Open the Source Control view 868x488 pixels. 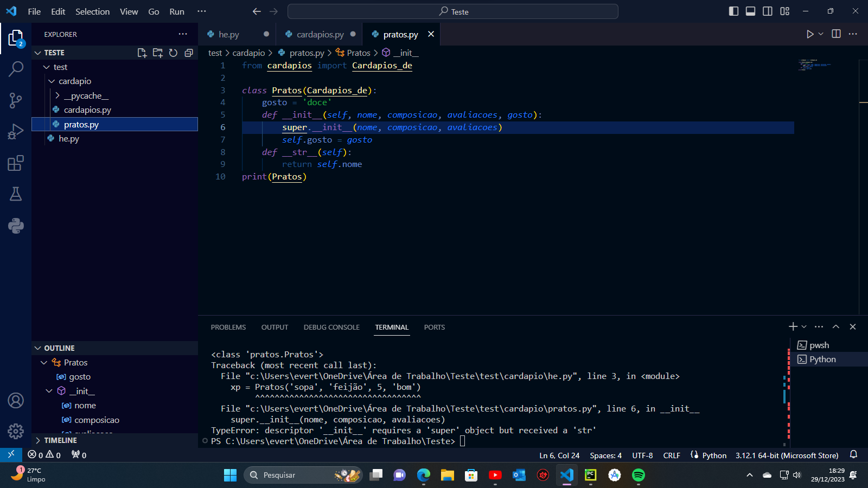[16, 100]
